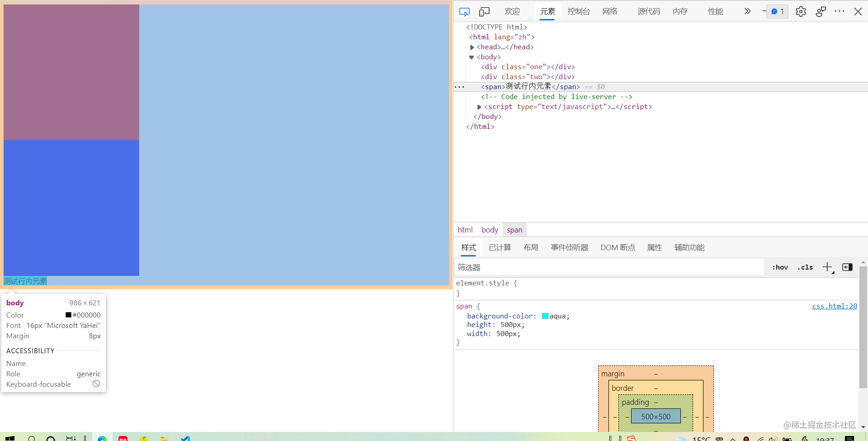868x441 pixels.
Task: Open DevTools settings gear
Action: [x=801, y=11]
